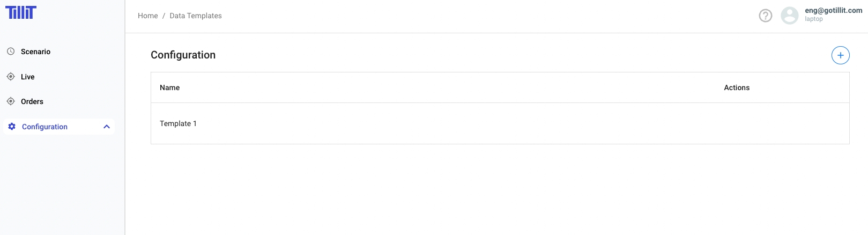The image size is (868, 235).
Task: Collapse the Configuration menu chevron
Action: point(107,127)
